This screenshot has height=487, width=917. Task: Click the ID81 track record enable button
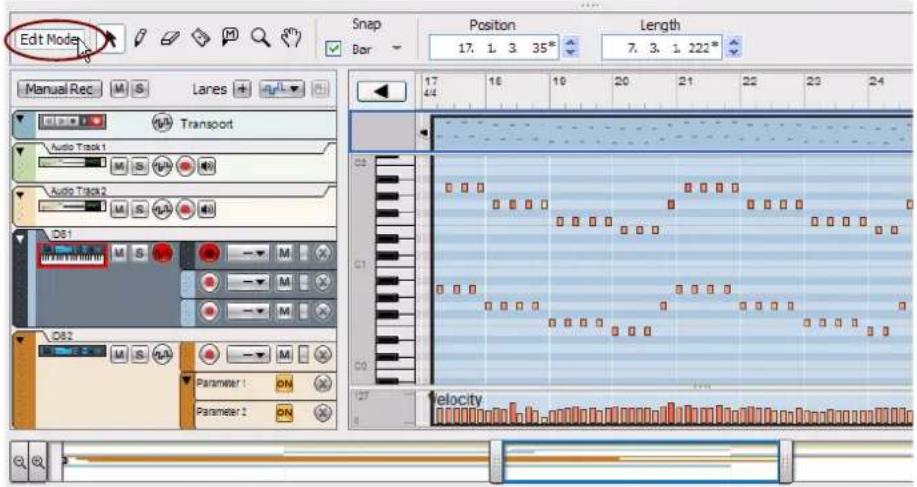pos(162,253)
